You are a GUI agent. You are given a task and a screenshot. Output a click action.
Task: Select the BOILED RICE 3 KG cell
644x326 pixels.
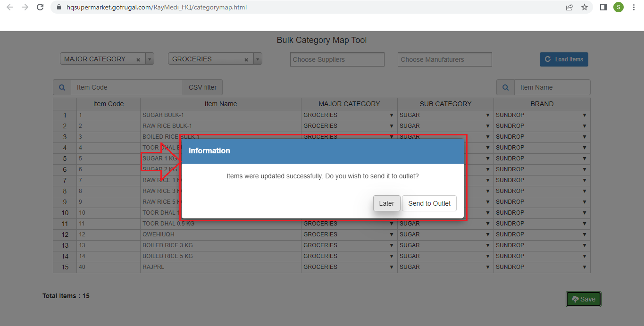click(x=221, y=245)
